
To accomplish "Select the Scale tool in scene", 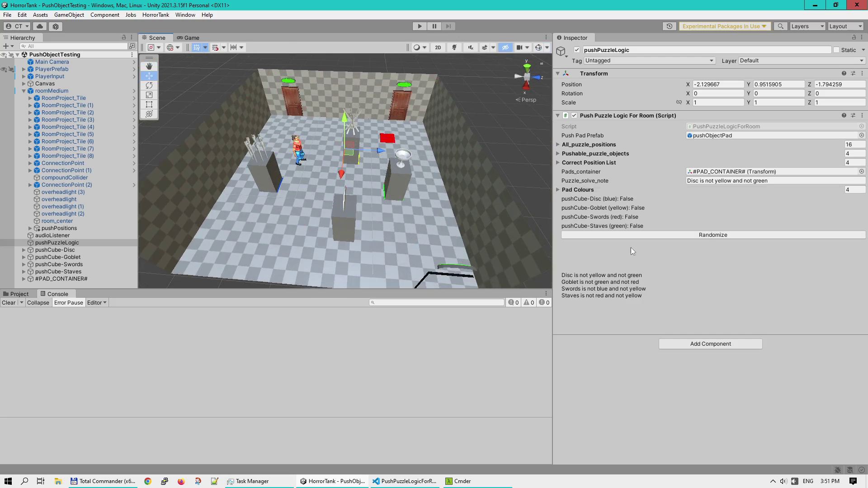I will tap(149, 95).
